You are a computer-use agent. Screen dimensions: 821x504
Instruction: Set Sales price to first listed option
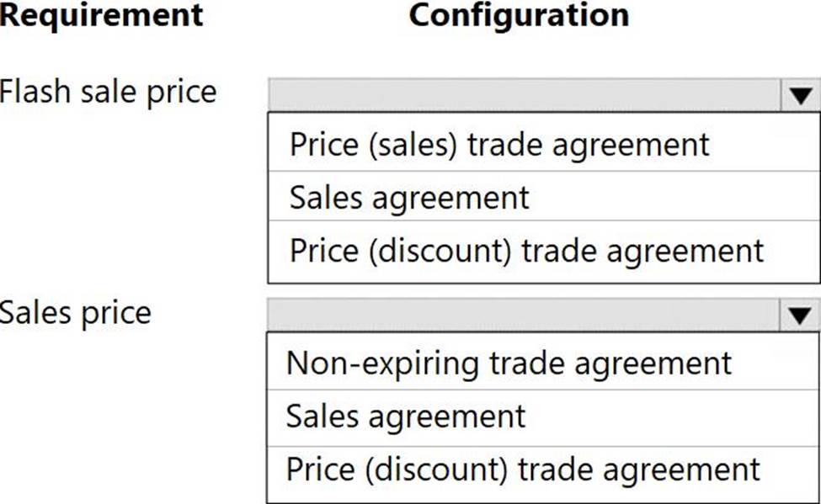coord(509,363)
